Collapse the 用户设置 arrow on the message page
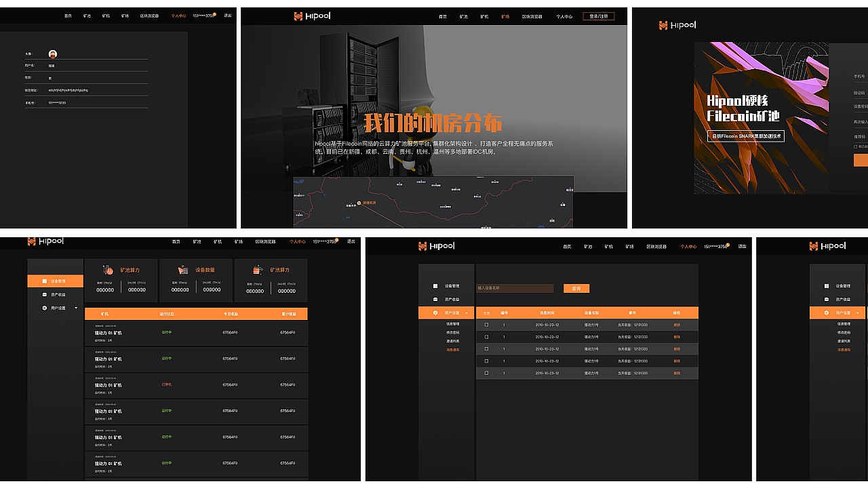The width and height of the screenshot is (868, 488). [467, 313]
